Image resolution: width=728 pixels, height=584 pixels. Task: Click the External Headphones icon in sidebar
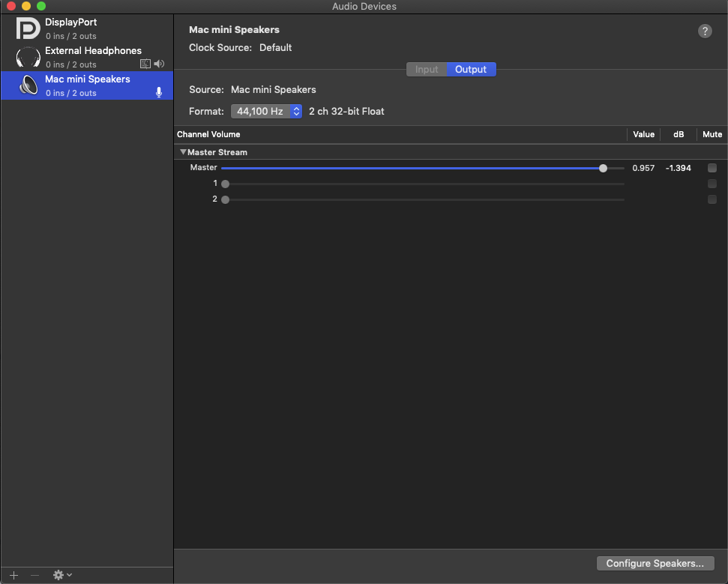pyautogui.click(x=28, y=57)
